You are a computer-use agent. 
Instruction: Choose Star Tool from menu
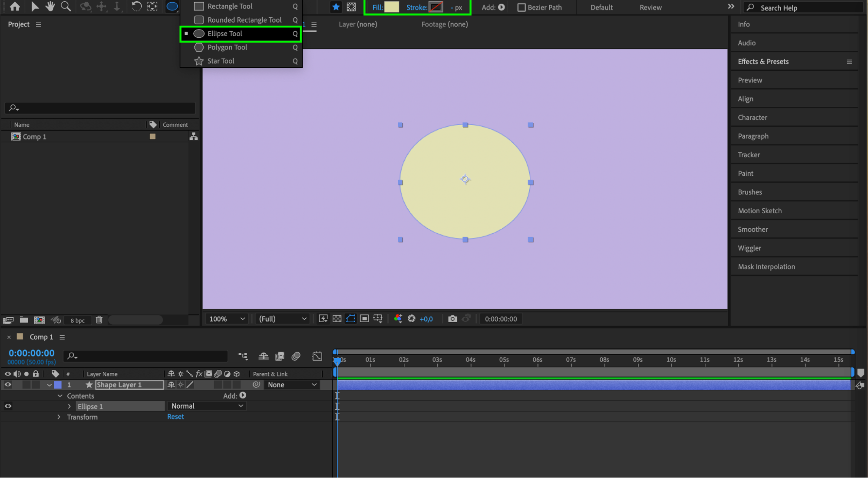point(221,61)
